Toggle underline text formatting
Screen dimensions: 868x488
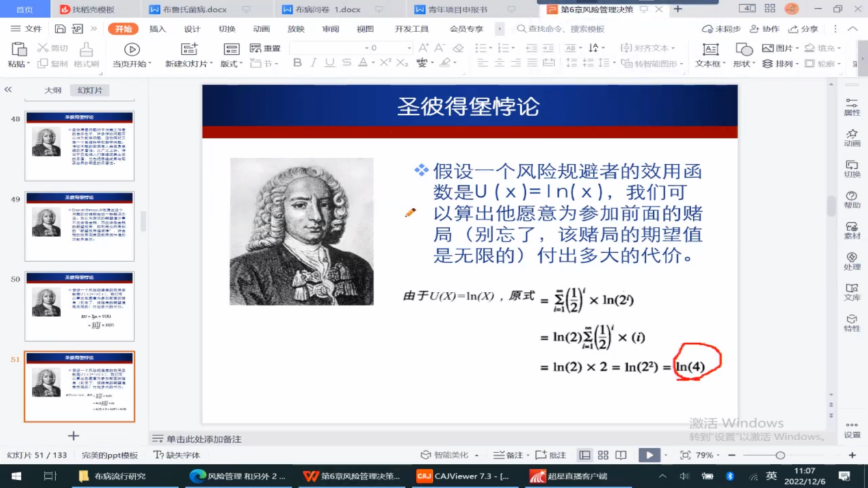coord(330,63)
